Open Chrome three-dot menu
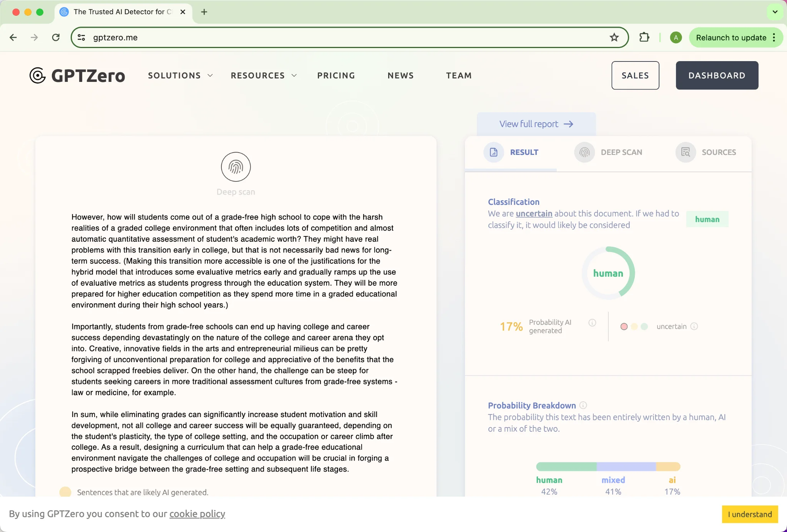Viewport: 787px width, 532px height. click(x=774, y=37)
